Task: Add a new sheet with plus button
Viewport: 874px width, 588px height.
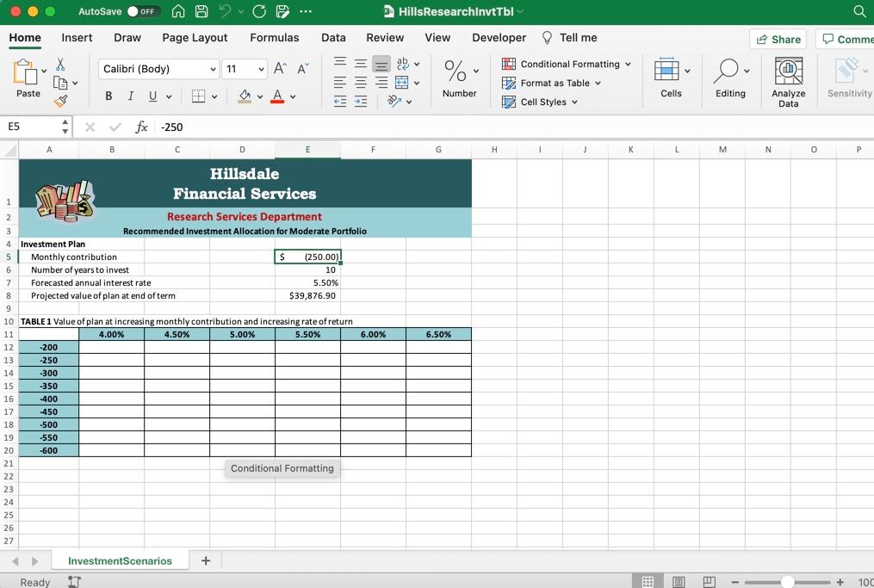Action: tap(206, 560)
